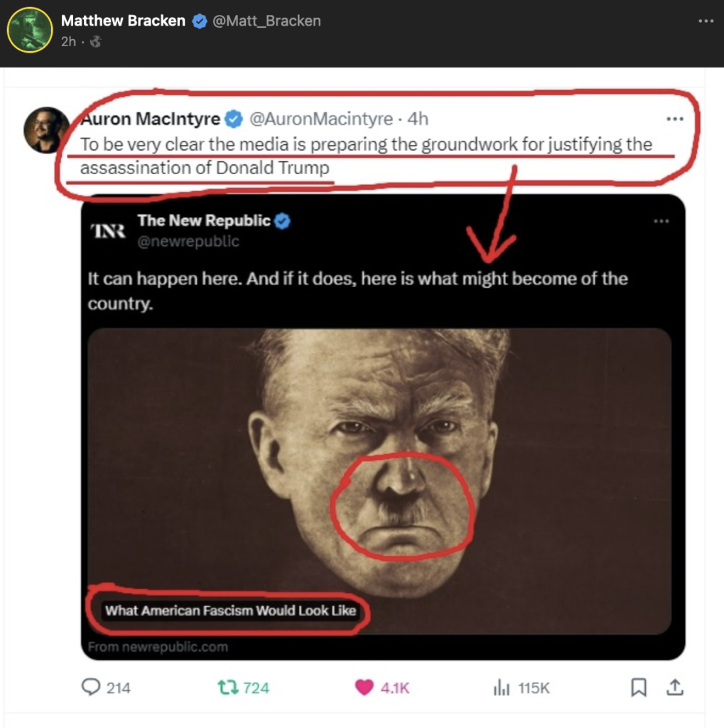The image size is (724, 728).
Task: Click the '4h' timestamp on Auron's tweet
Action: tap(418, 119)
